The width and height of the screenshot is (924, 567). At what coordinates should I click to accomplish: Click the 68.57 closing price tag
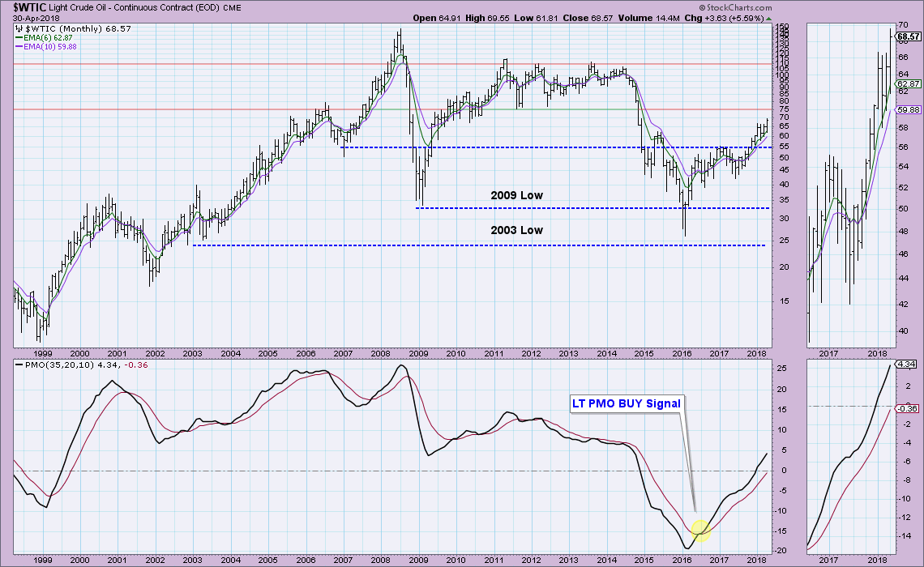[x=909, y=36]
